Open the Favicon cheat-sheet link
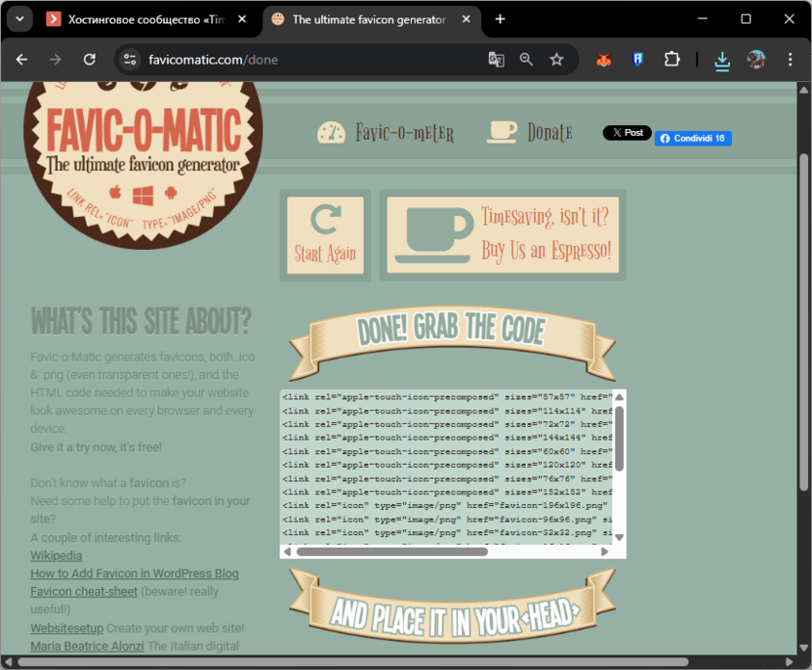 [84, 592]
